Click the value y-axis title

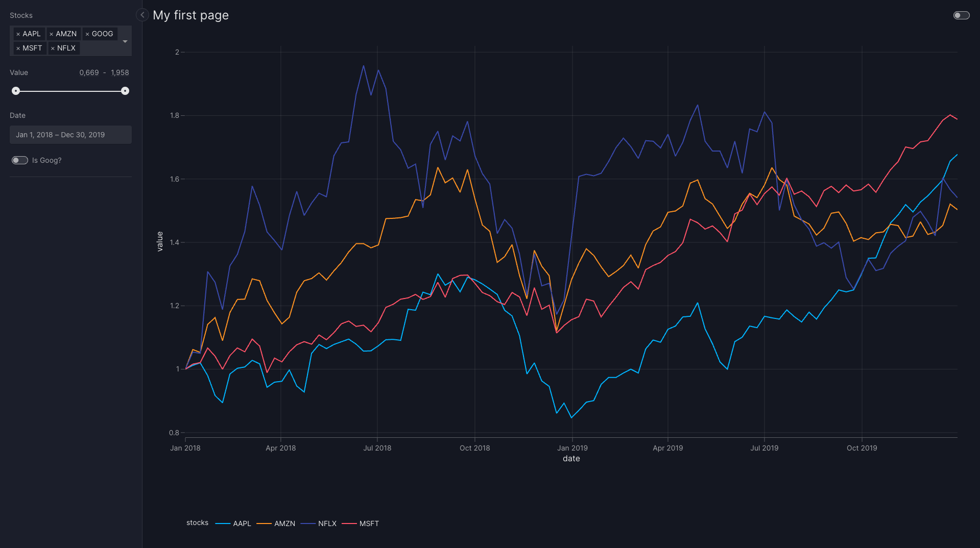160,241
